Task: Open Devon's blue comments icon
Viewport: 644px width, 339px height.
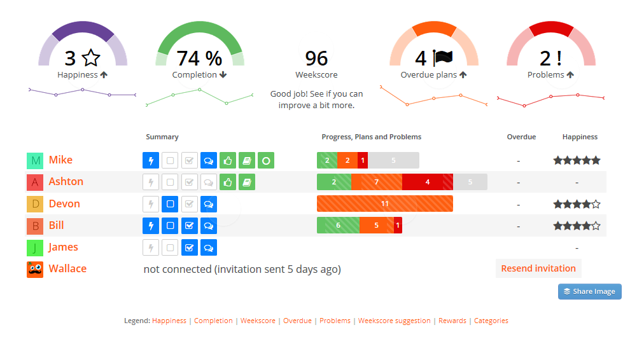Action: pyautogui.click(x=209, y=204)
